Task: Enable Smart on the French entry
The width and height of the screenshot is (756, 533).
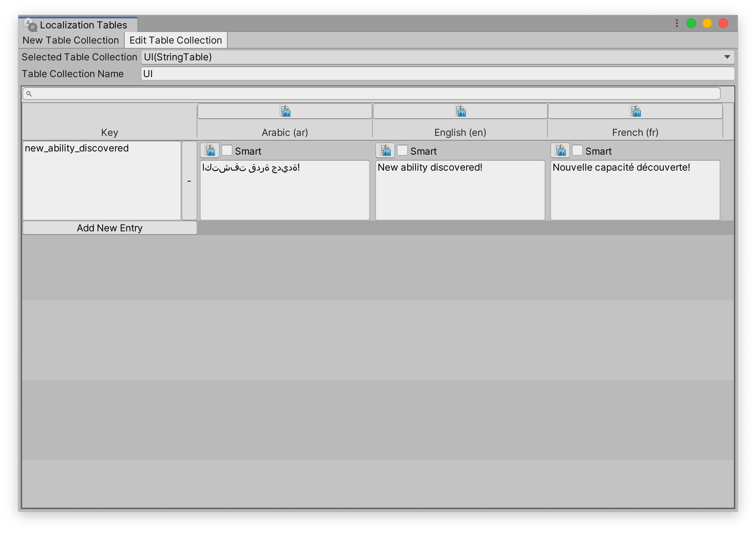Action: pos(577,150)
